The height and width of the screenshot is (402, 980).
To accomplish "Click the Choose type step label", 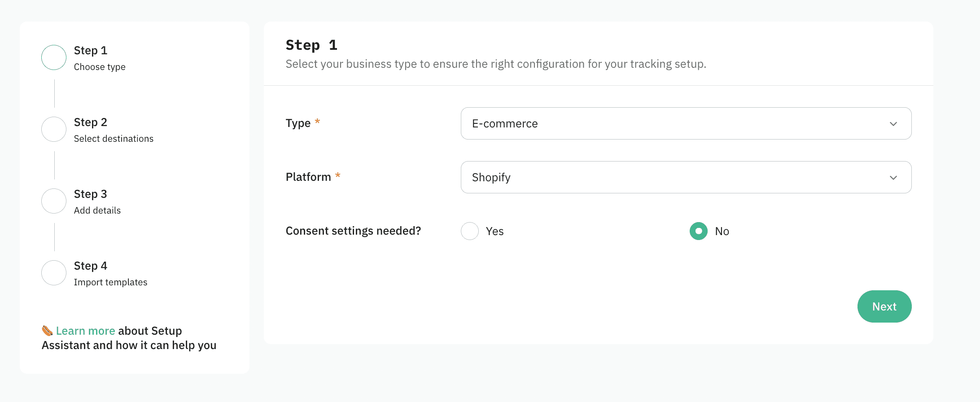I will click(100, 66).
